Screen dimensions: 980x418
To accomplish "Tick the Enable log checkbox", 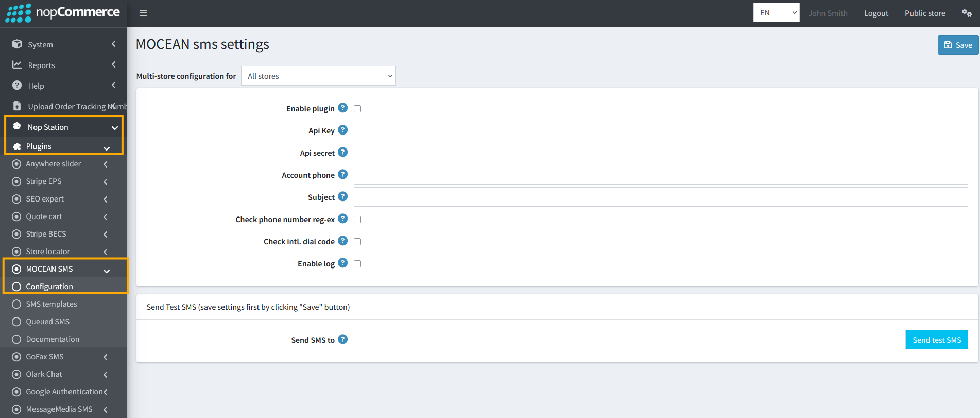I will (x=357, y=264).
